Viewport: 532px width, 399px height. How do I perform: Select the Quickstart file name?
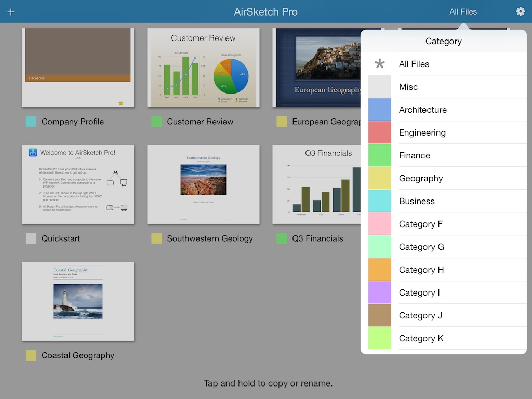[x=61, y=238]
